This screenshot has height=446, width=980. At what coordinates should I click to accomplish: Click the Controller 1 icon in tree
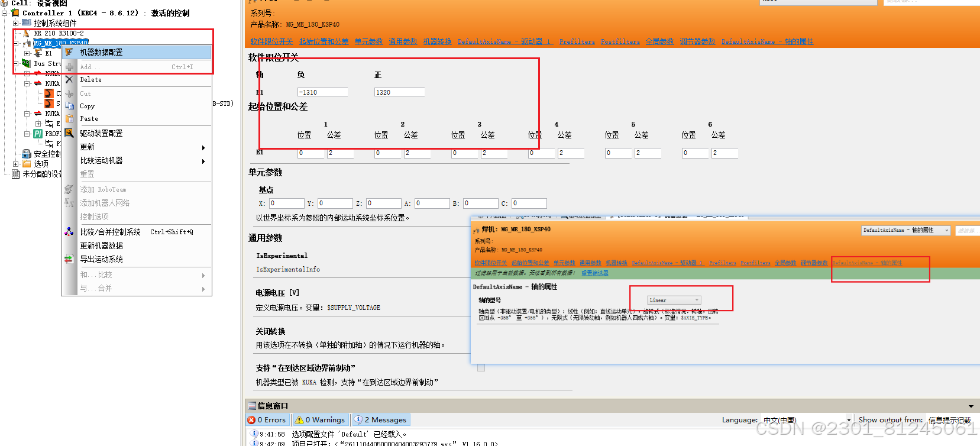click(x=15, y=12)
